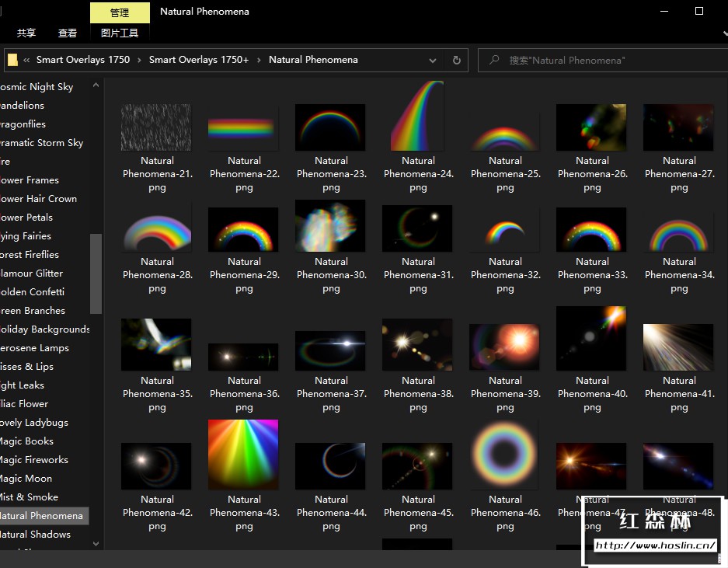Select Natural Phenomena-46.png rainbow ring image

point(505,455)
